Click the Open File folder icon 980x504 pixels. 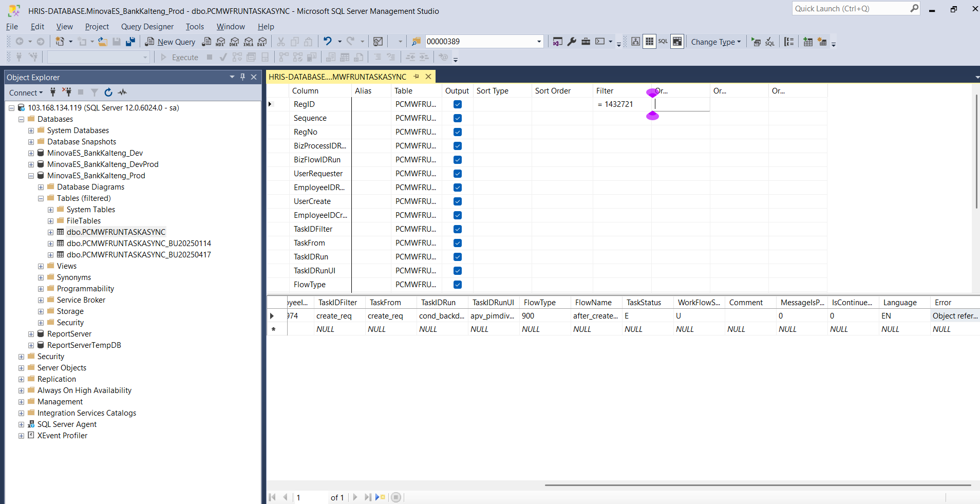103,42
